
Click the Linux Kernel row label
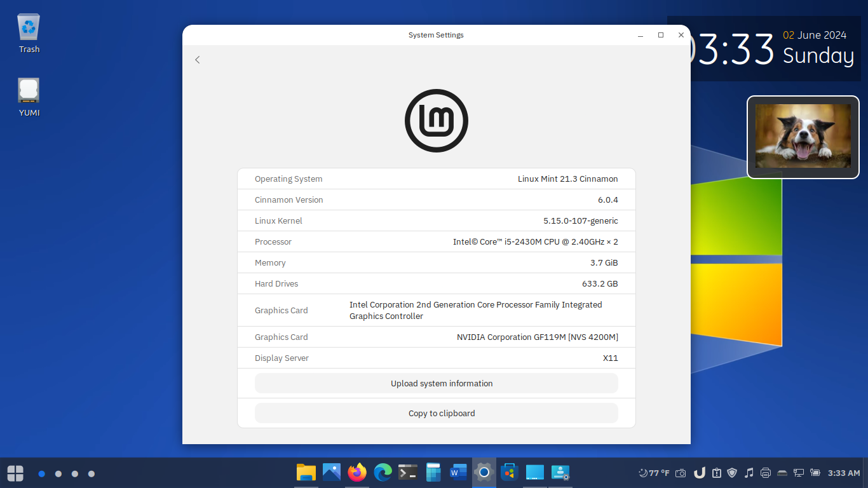(x=278, y=220)
